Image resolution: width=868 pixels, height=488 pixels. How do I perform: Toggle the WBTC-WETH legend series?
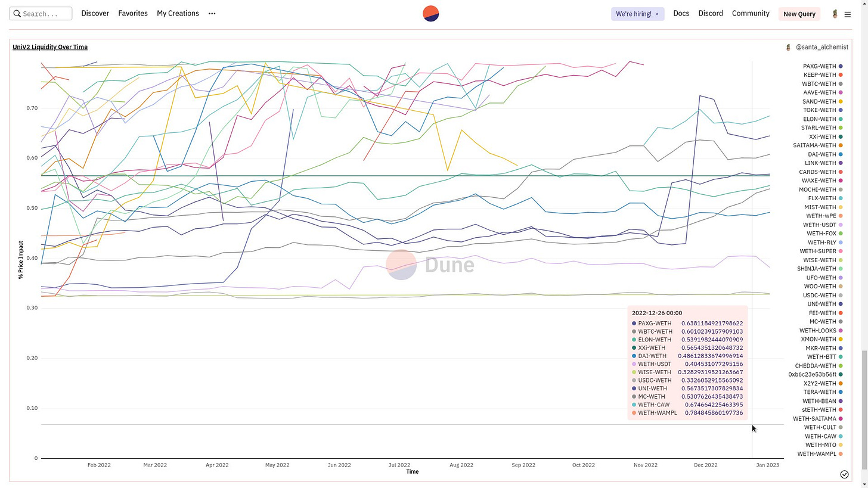pyautogui.click(x=822, y=84)
